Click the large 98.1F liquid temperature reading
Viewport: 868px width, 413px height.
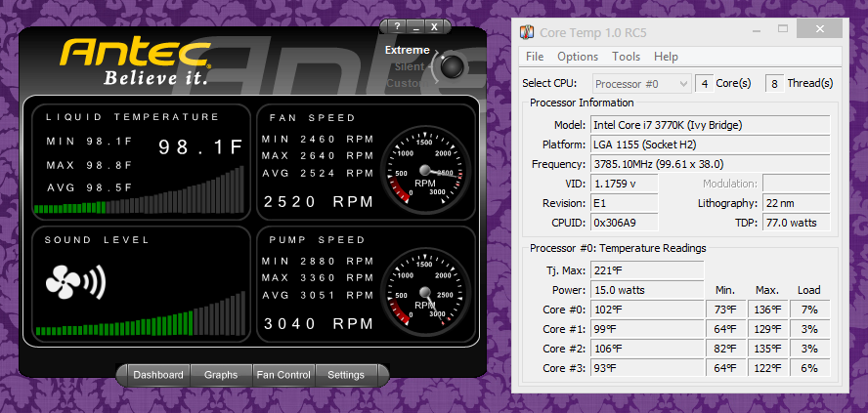201,147
